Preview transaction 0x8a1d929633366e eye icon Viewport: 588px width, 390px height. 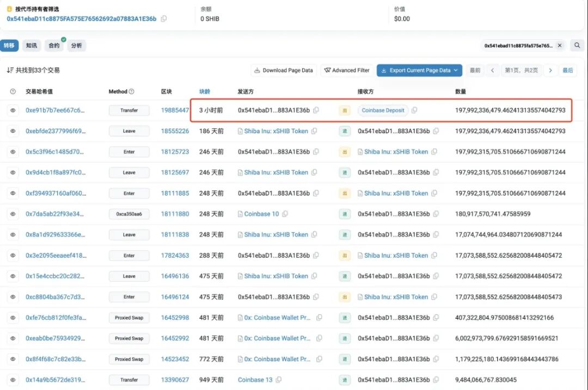(x=13, y=235)
